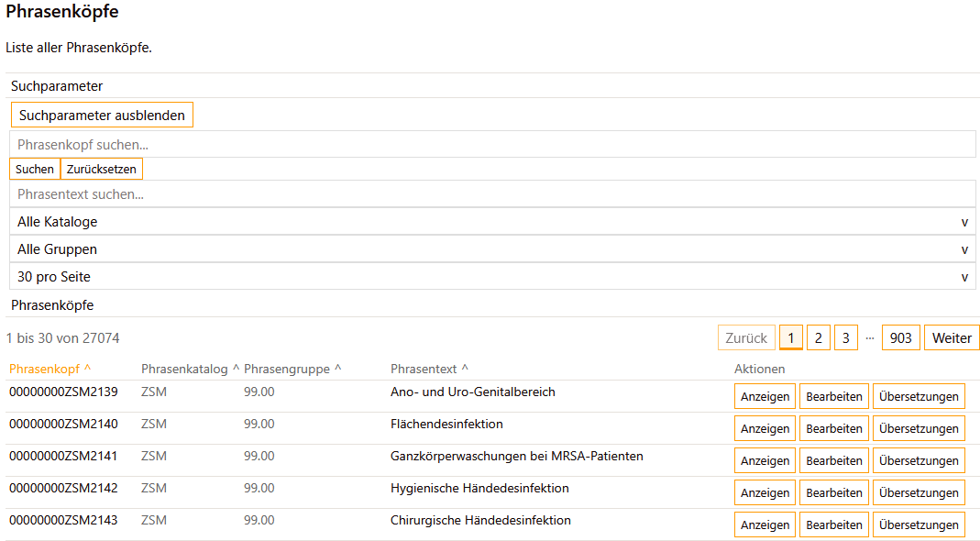Open Übersetzungen for Ganzkörperwaschungen bei MRSA-Patienten
This screenshot has width=980, height=541.
tap(919, 460)
